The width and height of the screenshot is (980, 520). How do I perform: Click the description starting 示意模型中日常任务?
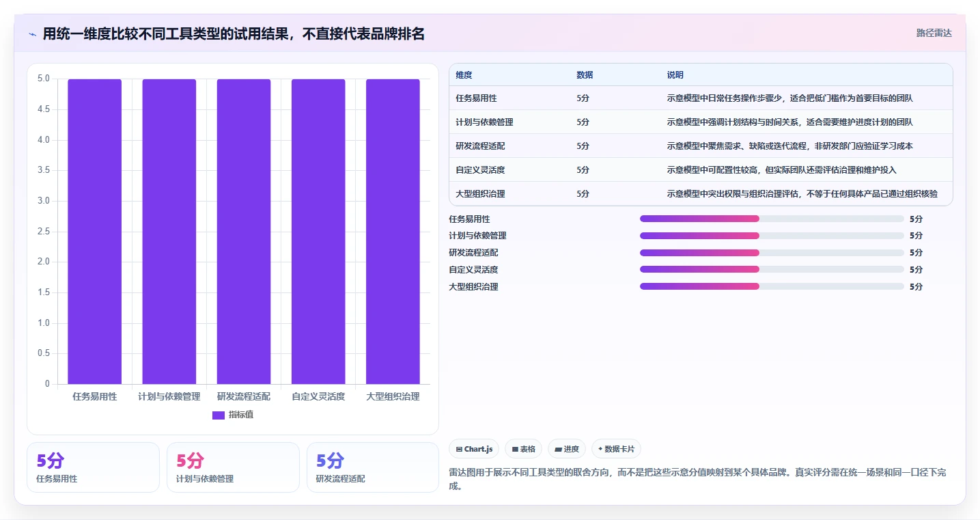pyautogui.click(x=789, y=98)
